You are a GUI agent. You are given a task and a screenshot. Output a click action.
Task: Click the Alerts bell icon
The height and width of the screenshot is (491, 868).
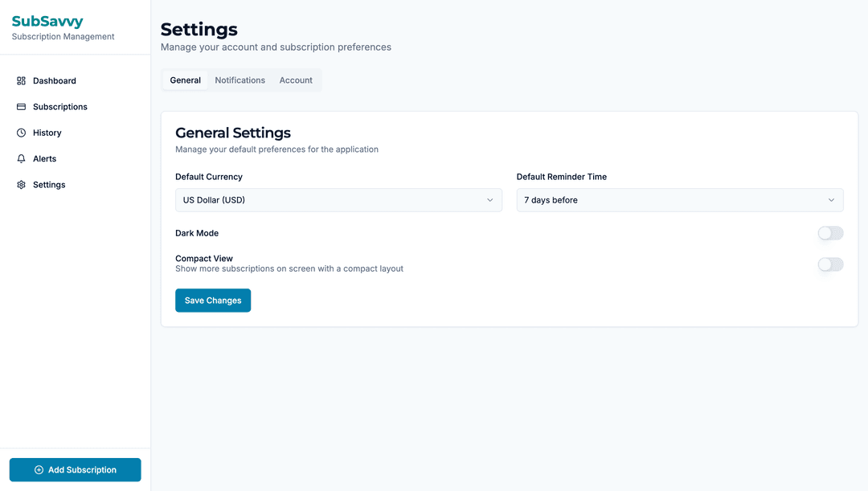18,158
